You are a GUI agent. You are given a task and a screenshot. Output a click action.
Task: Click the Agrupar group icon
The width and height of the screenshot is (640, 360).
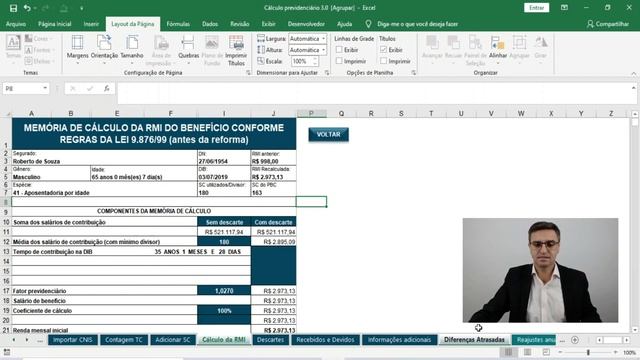519,48
